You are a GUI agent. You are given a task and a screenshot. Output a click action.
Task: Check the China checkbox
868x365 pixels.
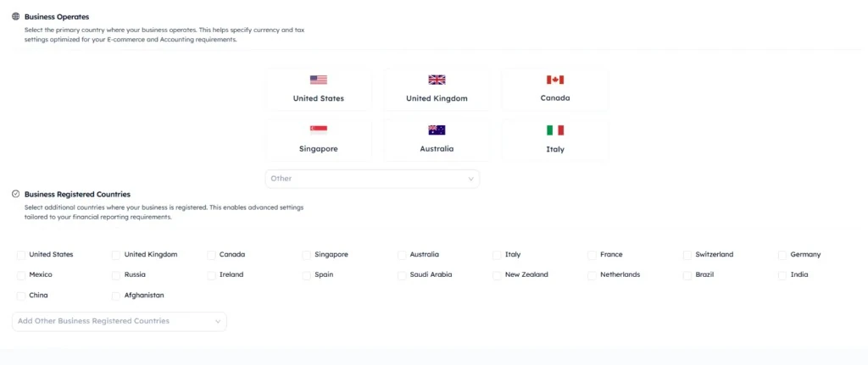coord(21,296)
